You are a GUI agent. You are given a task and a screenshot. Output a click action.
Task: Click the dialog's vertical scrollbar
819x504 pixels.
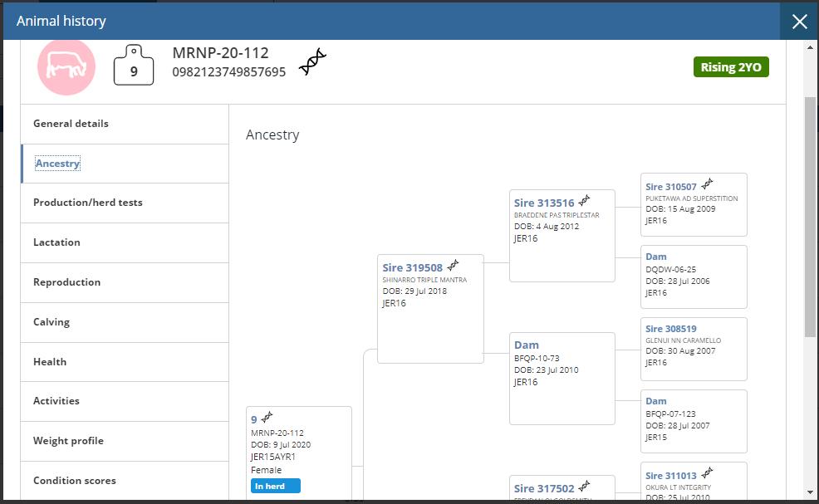(x=811, y=216)
